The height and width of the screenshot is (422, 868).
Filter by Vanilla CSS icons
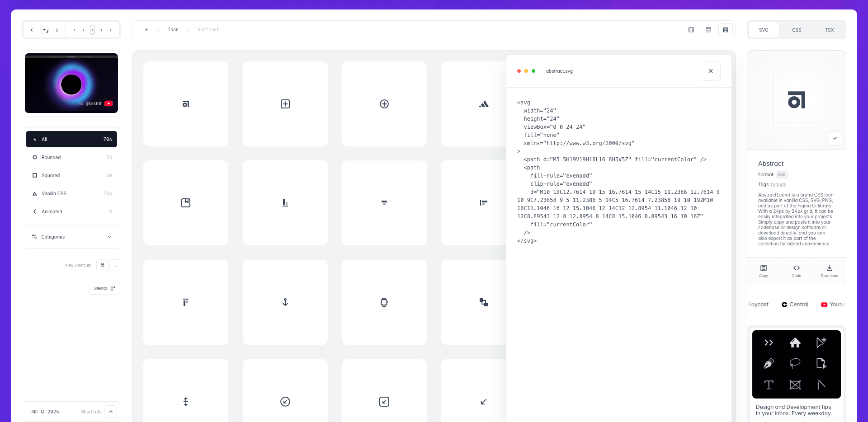[71, 193]
